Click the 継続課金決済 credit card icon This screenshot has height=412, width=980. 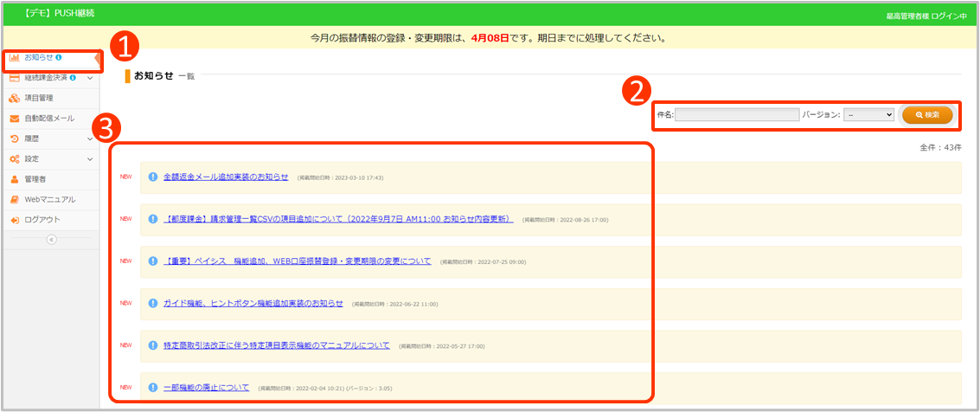pyautogui.click(x=15, y=79)
